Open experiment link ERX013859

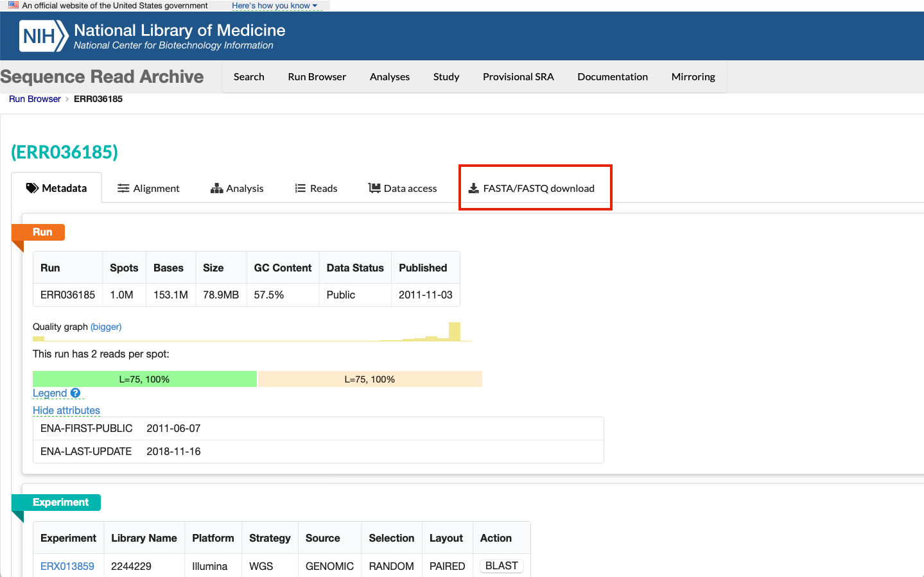(x=67, y=566)
